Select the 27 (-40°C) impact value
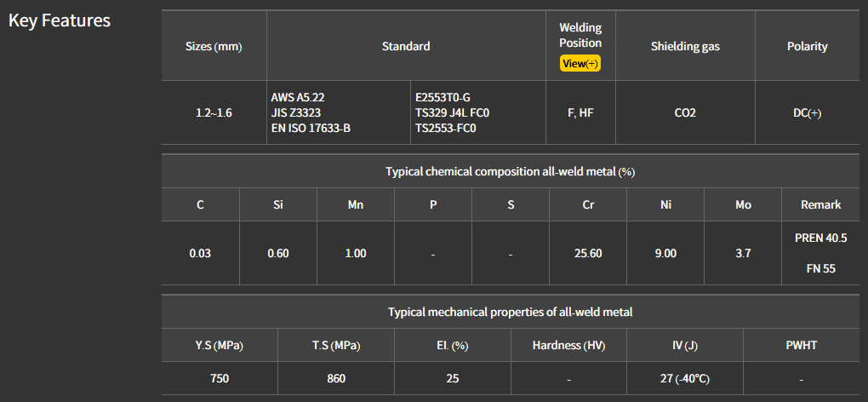 [684, 378]
